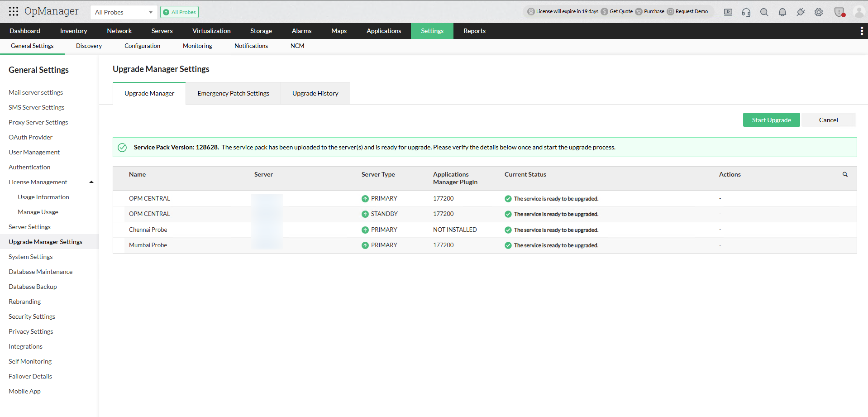This screenshot has height=417, width=868.
Task: Open Usage Information under License Management
Action: (x=43, y=197)
